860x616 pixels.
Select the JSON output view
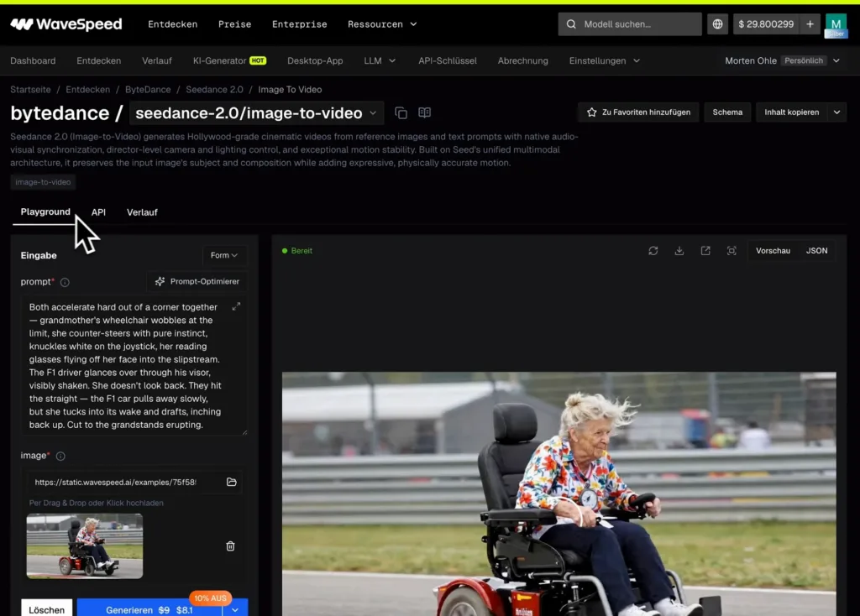(x=816, y=250)
